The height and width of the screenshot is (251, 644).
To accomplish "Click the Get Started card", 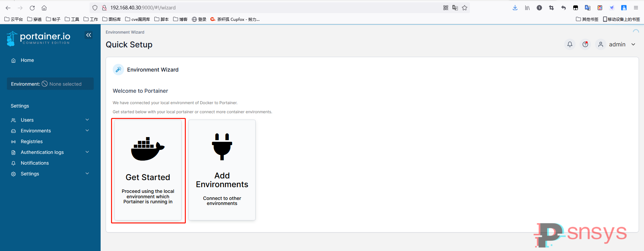I will [148, 170].
